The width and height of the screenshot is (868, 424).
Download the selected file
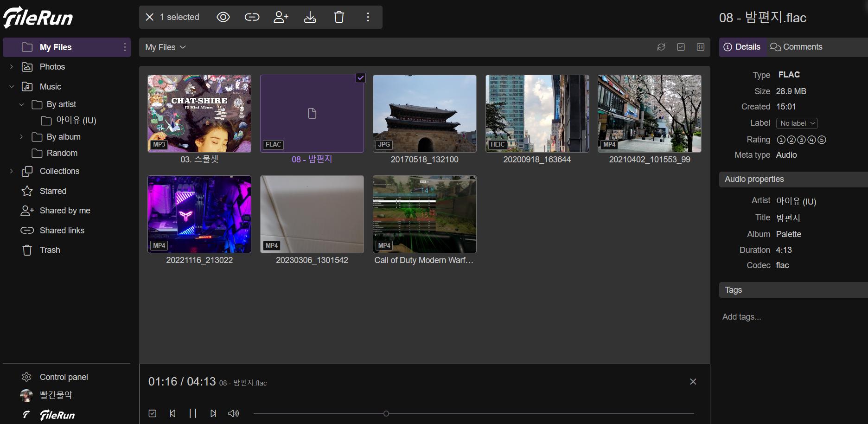tap(310, 17)
